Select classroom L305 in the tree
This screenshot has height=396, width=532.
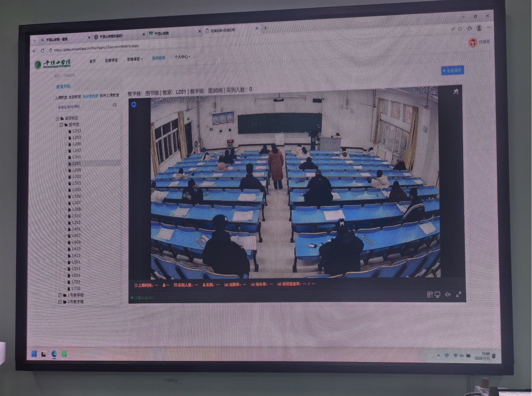click(x=76, y=190)
